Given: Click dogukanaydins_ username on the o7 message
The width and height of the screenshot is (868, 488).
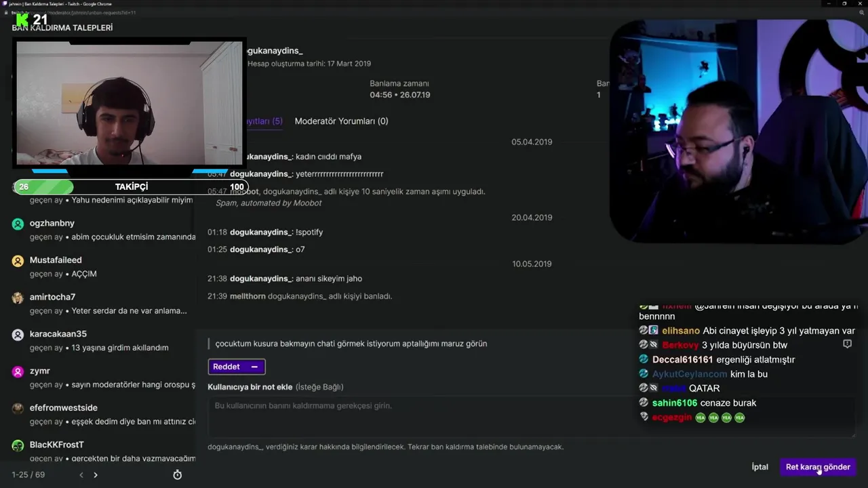Looking at the screenshot, I should [x=261, y=249].
